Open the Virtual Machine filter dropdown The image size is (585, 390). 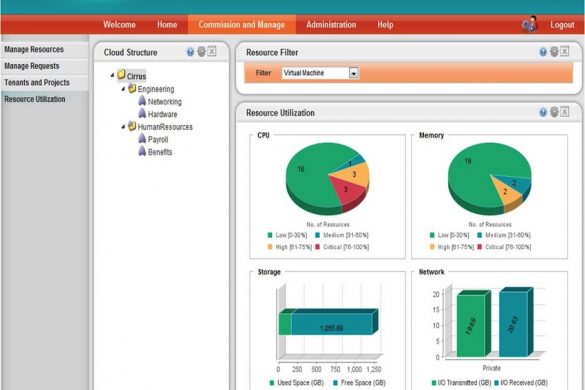pos(353,73)
